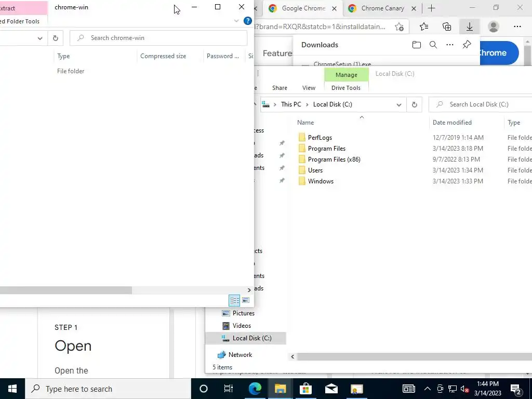532x399 pixels.
Task: Switch to Google Chrome browser tab
Action: 303,8
